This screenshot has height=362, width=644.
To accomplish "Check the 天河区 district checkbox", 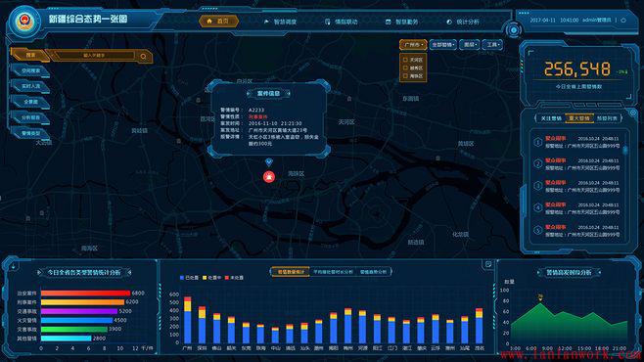I will (405, 60).
